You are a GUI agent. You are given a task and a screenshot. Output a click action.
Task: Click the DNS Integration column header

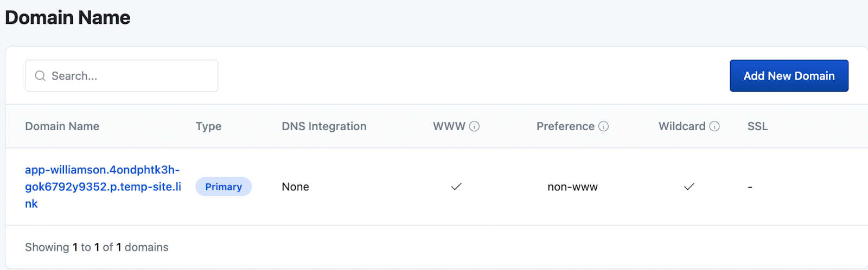point(324,126)
